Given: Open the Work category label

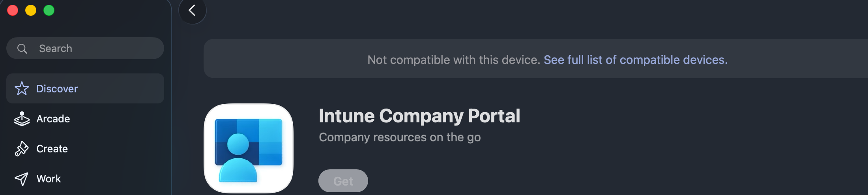Looking at the screenshot, I should [49, 179].
